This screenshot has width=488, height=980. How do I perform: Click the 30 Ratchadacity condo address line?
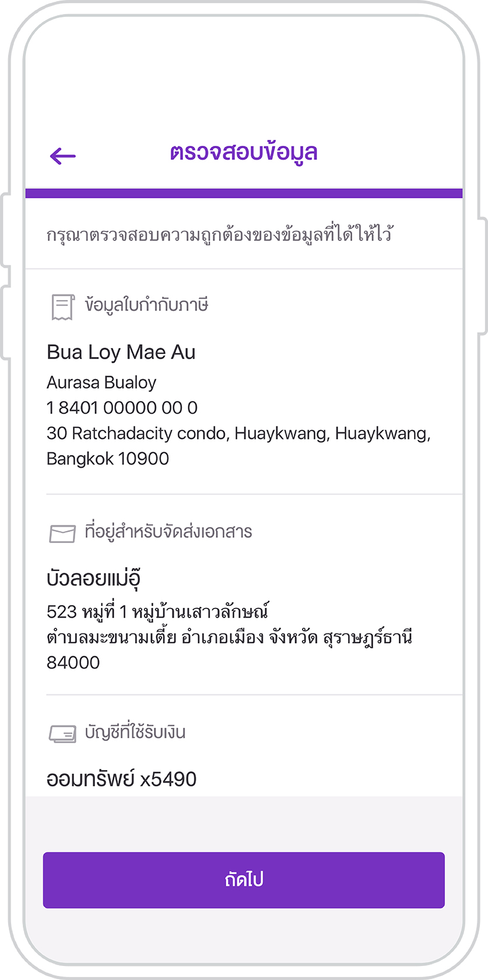(x=238, y=433)
